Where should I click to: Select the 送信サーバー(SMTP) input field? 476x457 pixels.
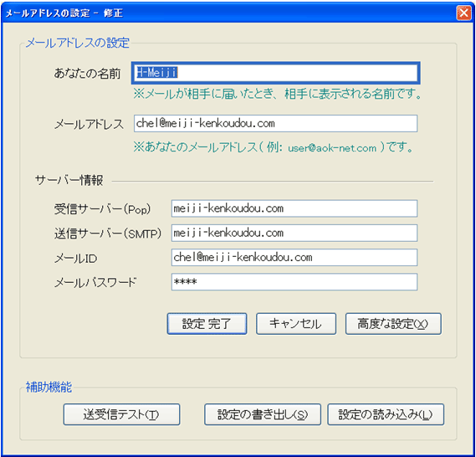pos(294,234)
